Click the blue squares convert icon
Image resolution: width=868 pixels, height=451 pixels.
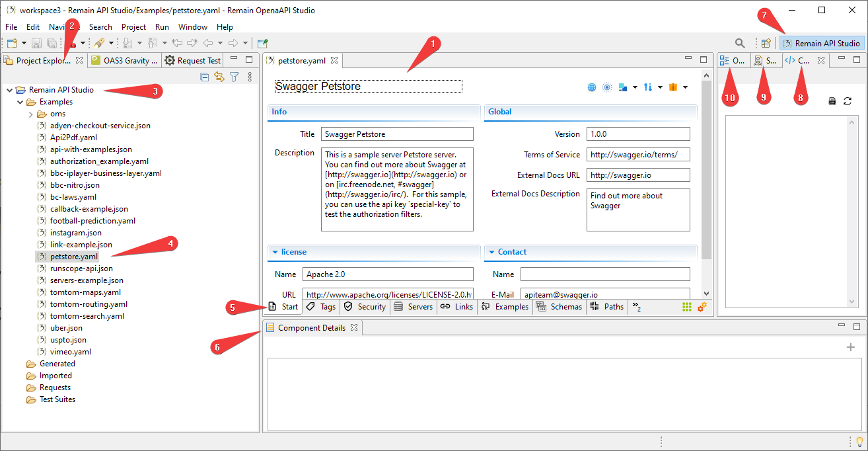623,87
